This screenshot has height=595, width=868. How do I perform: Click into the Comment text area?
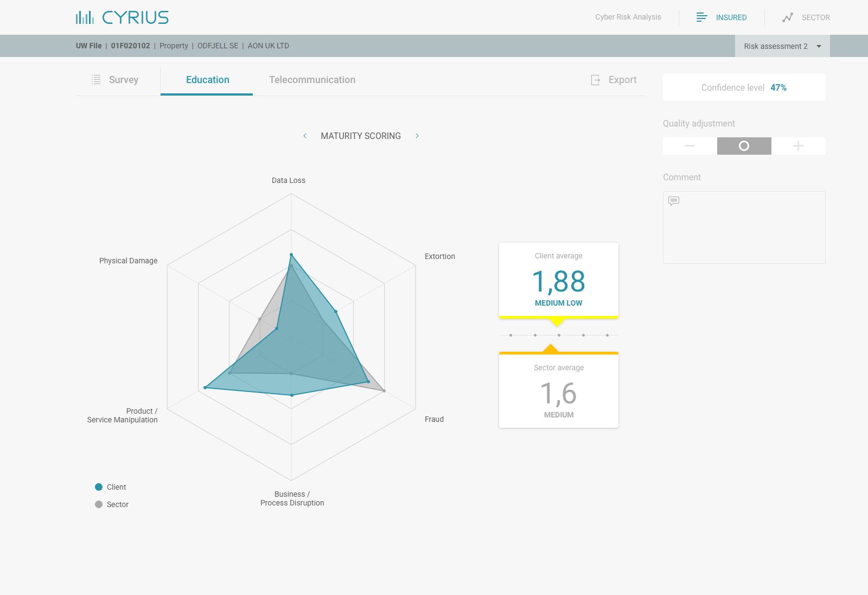[744, 227]
